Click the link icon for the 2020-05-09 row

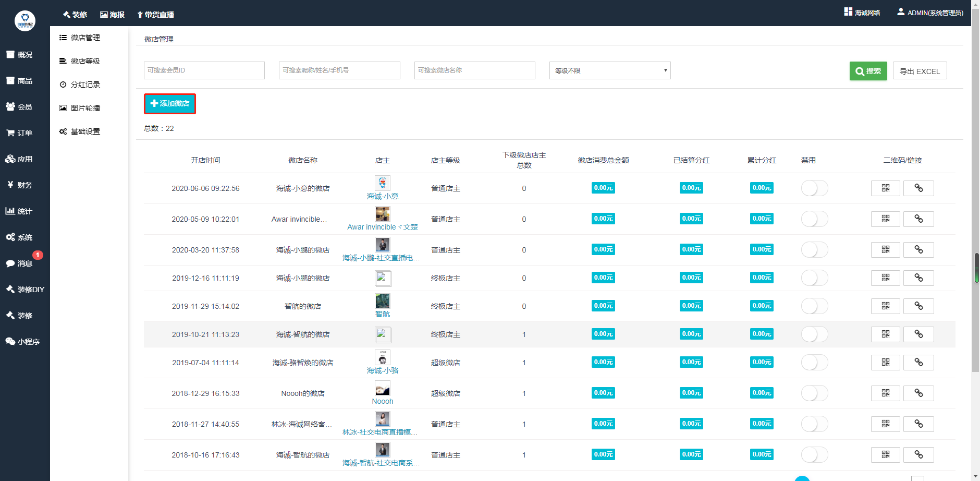coord(918,219)
